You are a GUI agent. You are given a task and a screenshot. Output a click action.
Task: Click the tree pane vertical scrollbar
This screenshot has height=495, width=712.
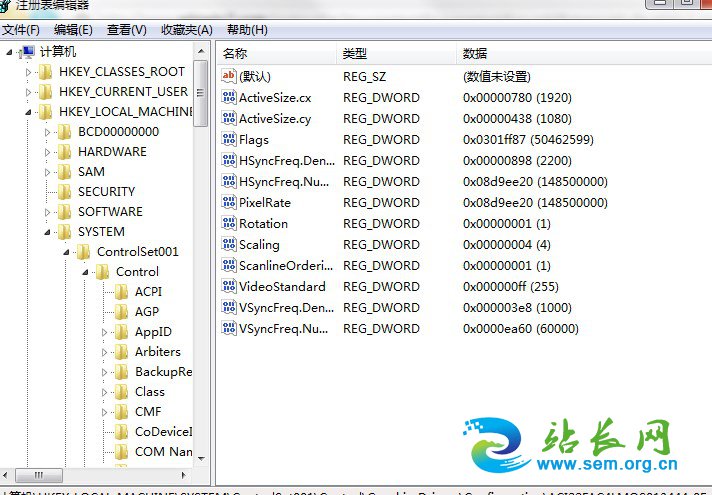[200, 250]
